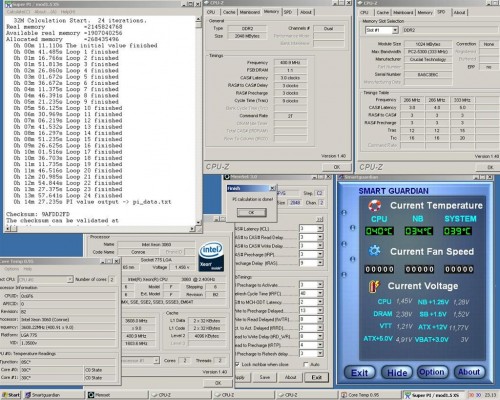Open the CAS# Latency (tCL) dropdown
Image resolution: width=500 pixels, height=400 pixels.
click(x=320, y=228)
